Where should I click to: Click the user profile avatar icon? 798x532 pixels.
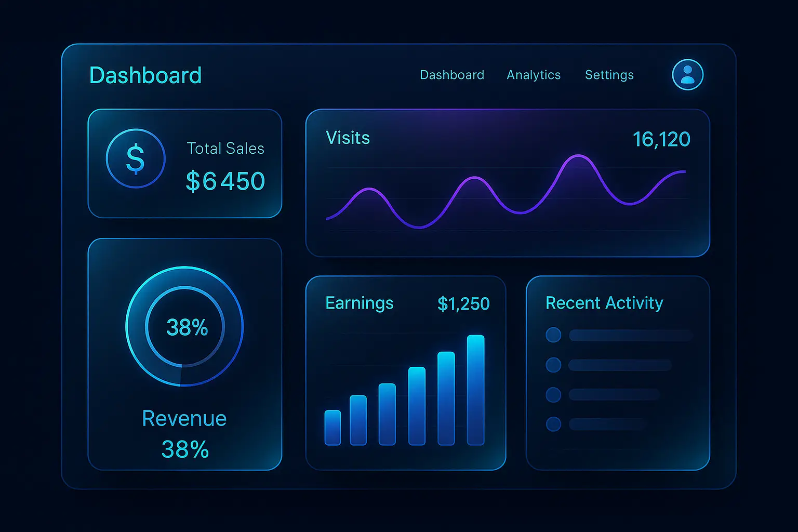coord(687,75)
